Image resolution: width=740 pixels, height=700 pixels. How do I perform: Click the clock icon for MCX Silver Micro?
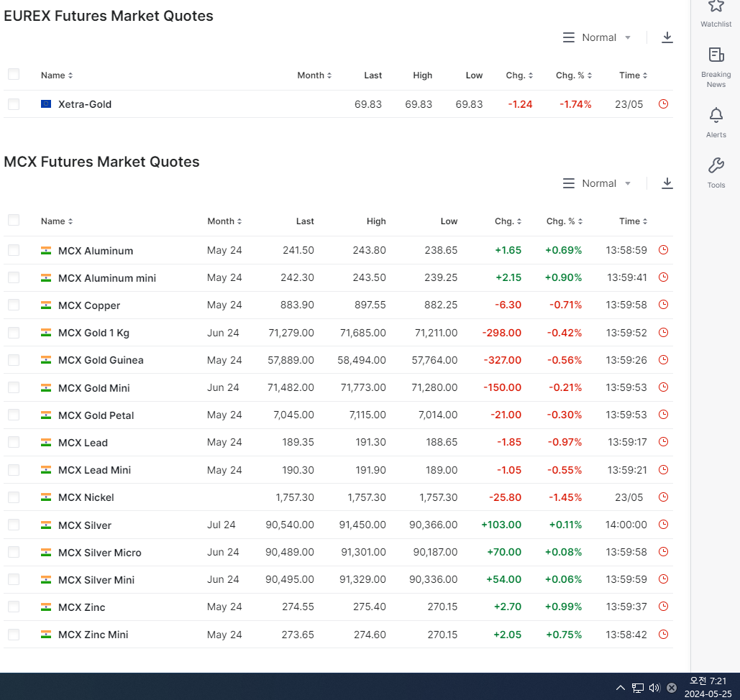[663, 552]
